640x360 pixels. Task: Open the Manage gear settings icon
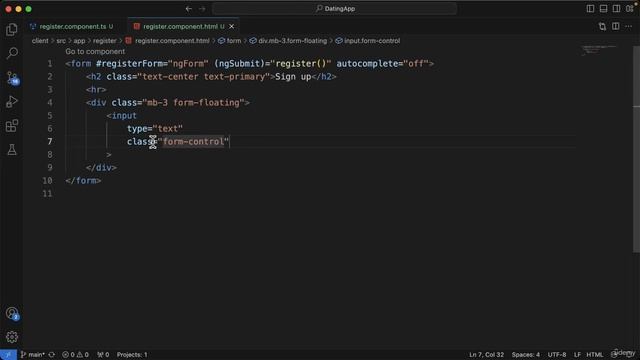(x=12, y=337)
